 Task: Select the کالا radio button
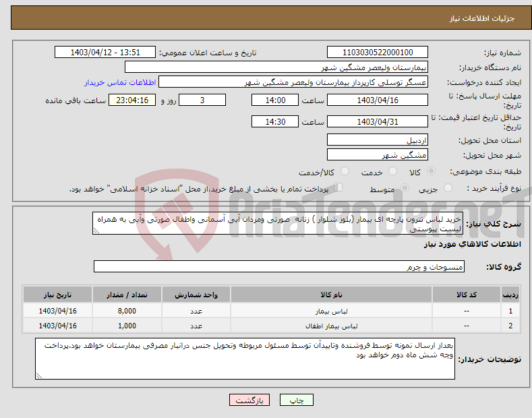pos(431,171)
